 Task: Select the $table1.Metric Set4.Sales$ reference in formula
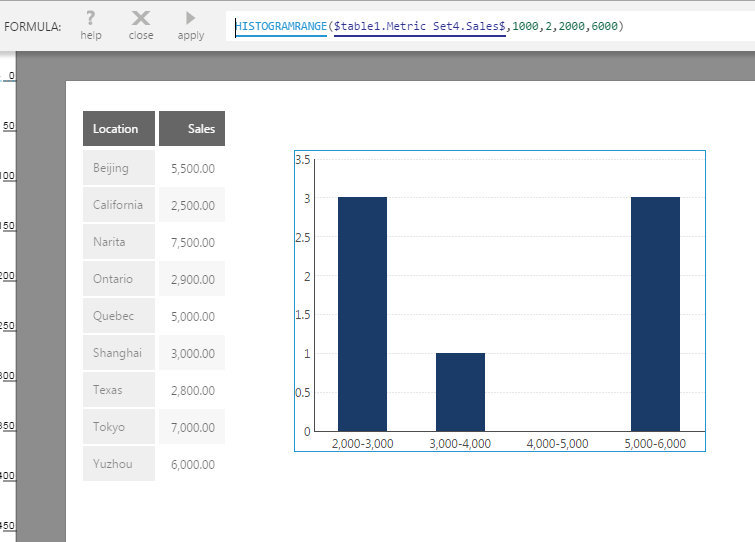point(419,25)
